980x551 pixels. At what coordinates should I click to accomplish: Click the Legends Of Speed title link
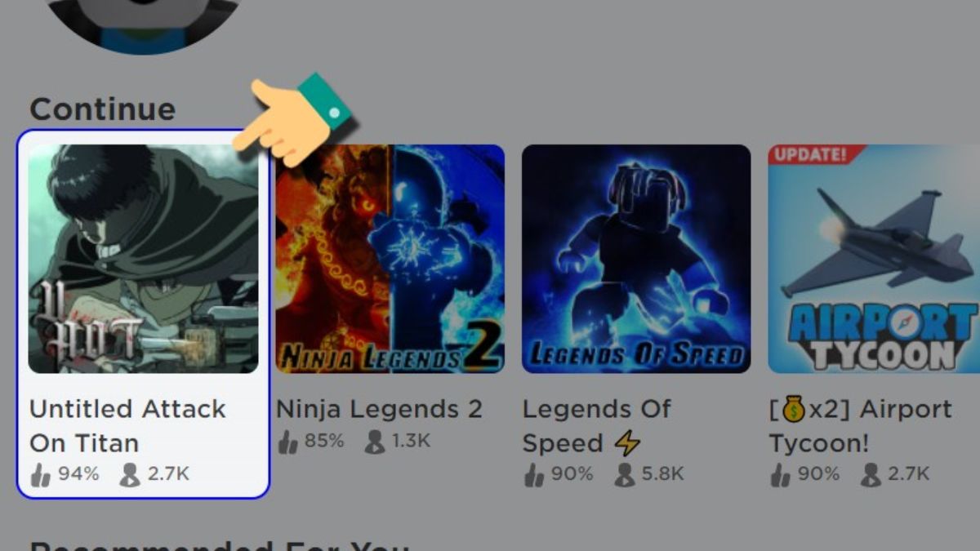[x=597, y=425]
